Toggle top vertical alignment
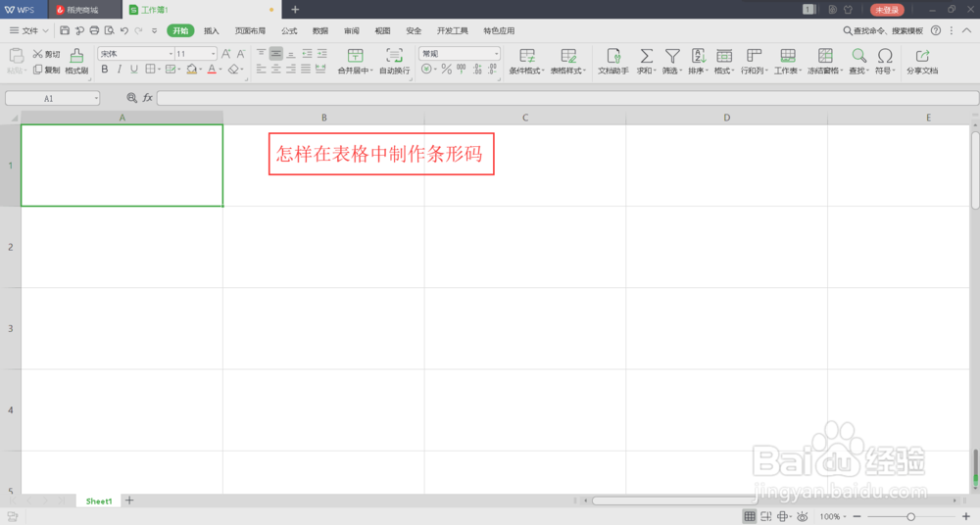This screenshot has width=980, height=525. pyautogui.click(x=262, y=54)
